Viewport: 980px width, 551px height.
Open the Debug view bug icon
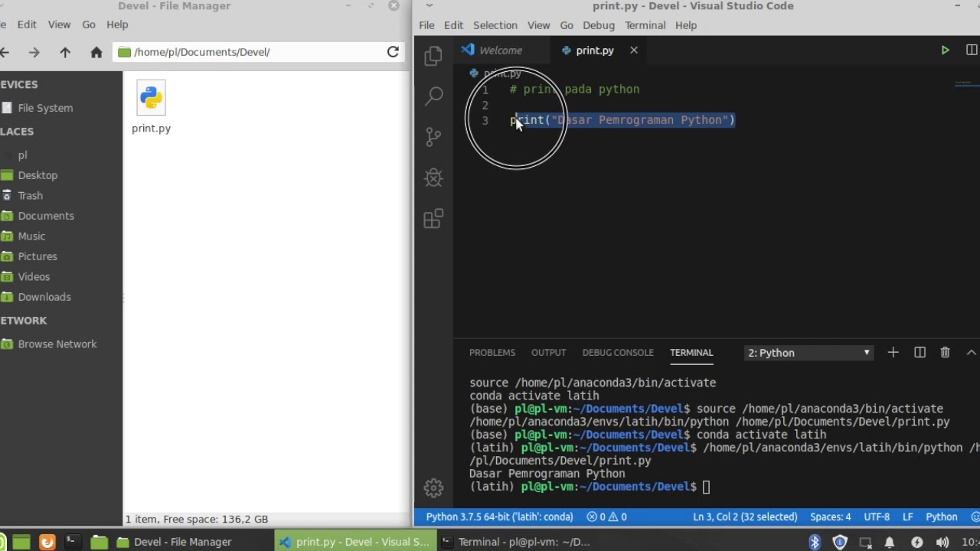pos(433,178)
